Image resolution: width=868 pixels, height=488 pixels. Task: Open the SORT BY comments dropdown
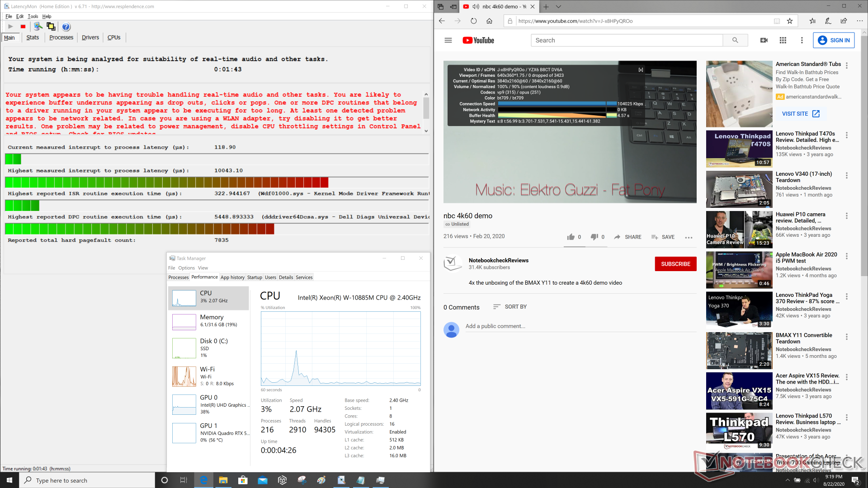pyautogui.click(x=510, y=307)
